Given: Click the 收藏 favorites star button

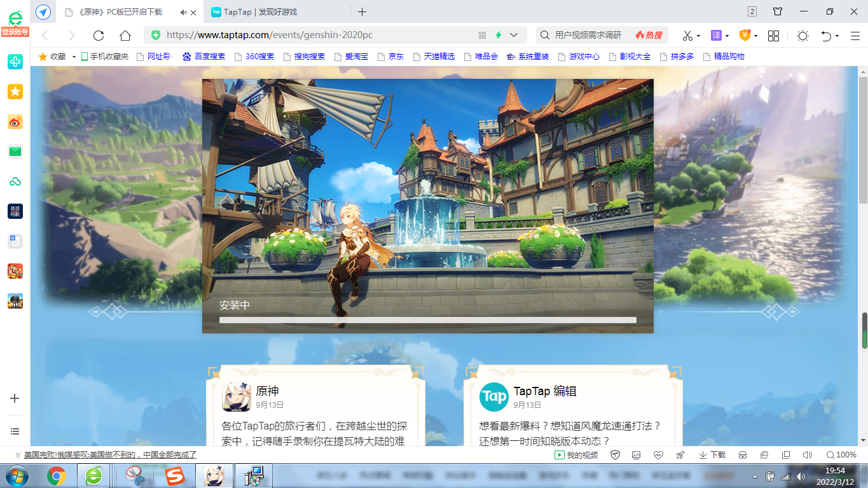Looking at the screenshot, I should coord(53,57).
